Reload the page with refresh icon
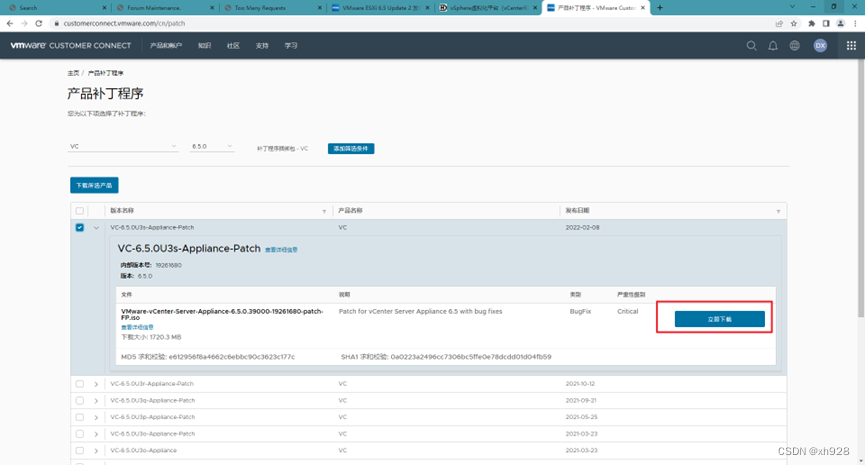This screenshot has width=865, height=465. pos(39,23)
